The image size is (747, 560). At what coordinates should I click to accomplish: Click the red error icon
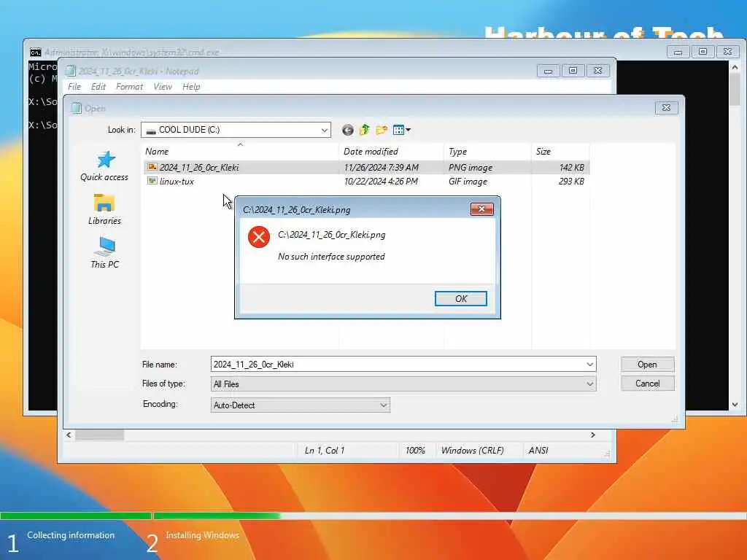(259, 237)
